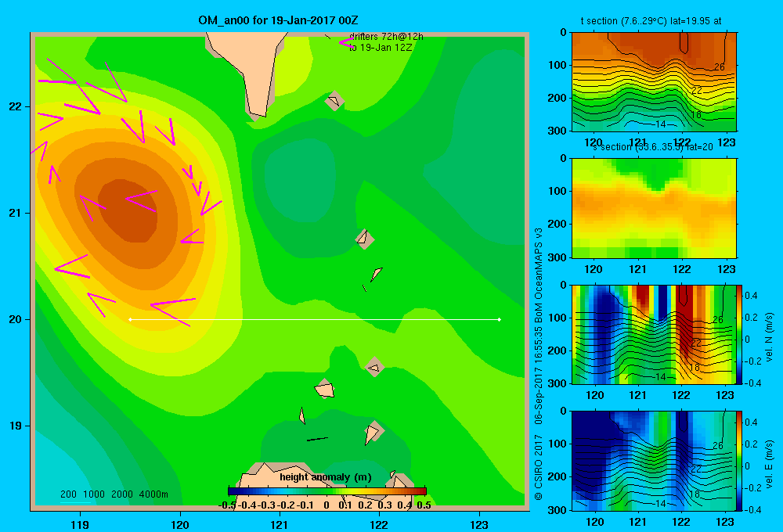
Task: Click the '22' contour label in vel. E section
Action: 696,469
